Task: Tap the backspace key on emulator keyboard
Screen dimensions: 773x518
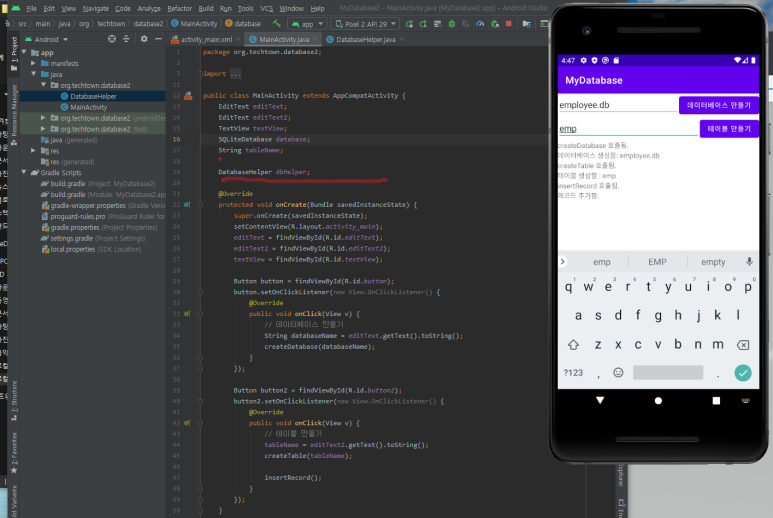Action: point(743,345)
